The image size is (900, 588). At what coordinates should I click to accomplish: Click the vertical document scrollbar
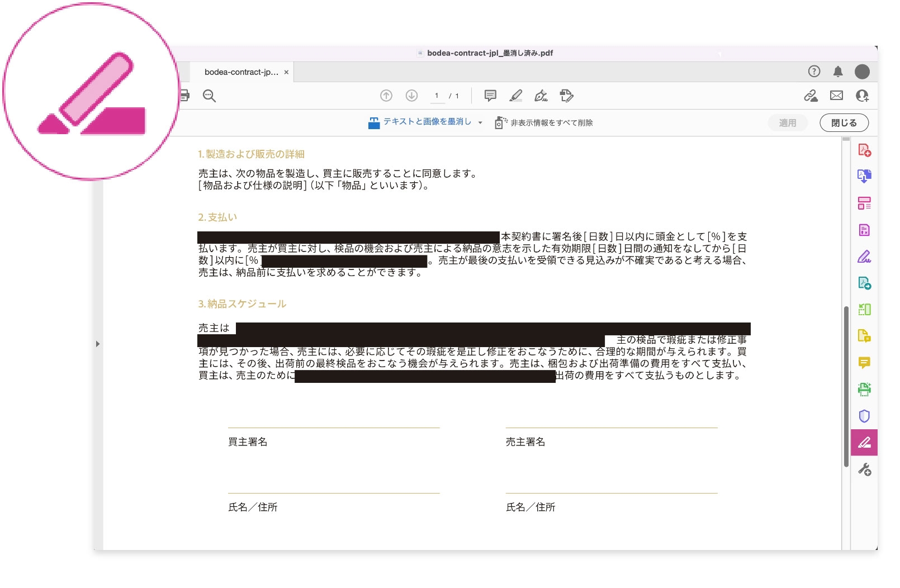click(846, 386)
